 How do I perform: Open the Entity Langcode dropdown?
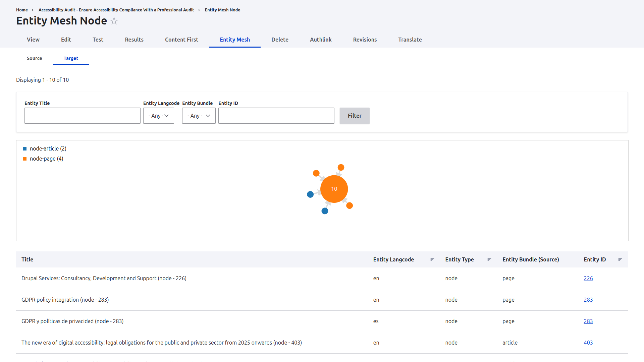[x=159, y=116]
